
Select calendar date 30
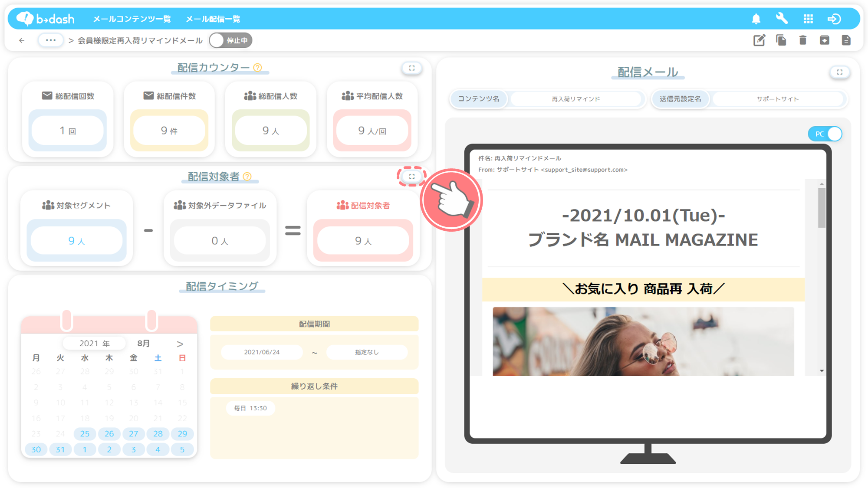36,450
